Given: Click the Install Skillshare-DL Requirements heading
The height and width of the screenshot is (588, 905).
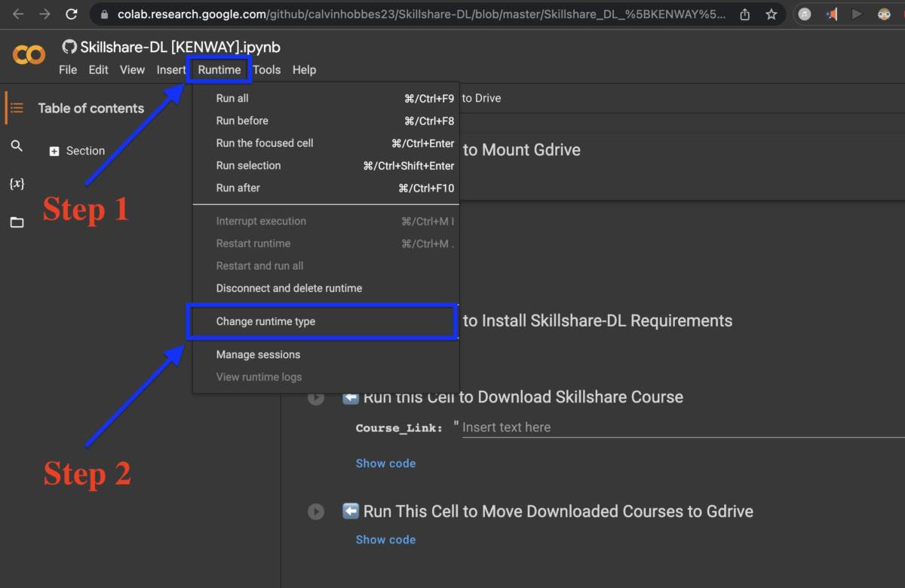Looking at the screenshot, I should [x=597, y=320].
